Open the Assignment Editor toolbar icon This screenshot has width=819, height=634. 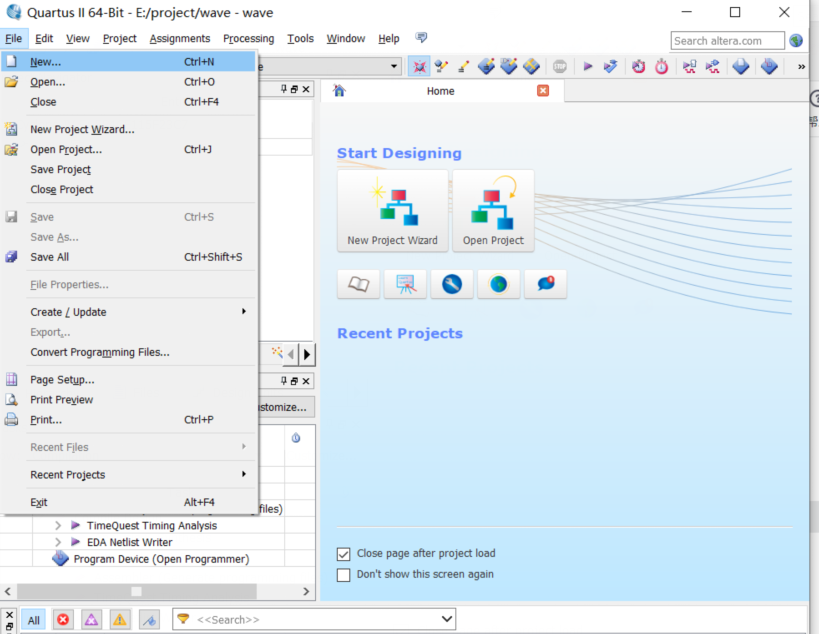(441, 66)
